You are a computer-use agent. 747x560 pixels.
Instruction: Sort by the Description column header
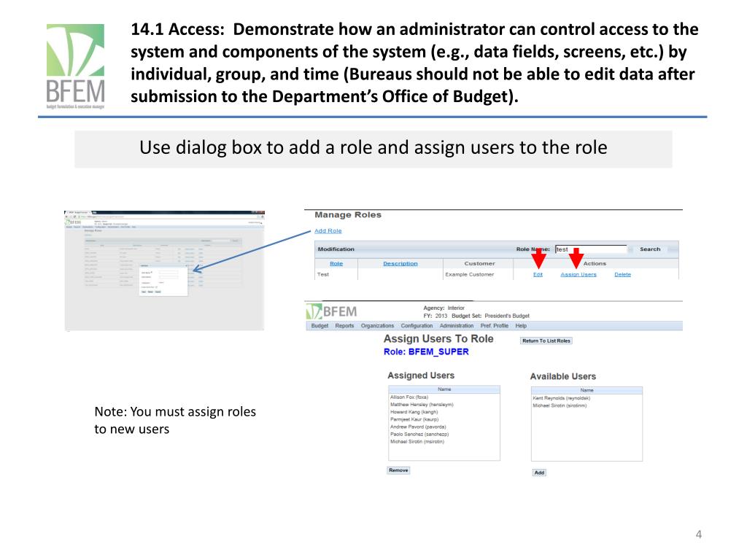tap(400, 263)
